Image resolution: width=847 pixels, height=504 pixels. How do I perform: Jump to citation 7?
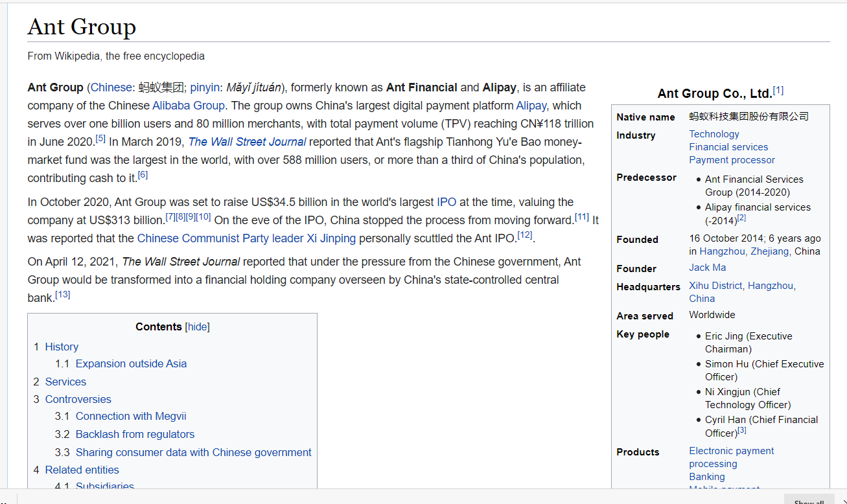[x=170, y=216]
